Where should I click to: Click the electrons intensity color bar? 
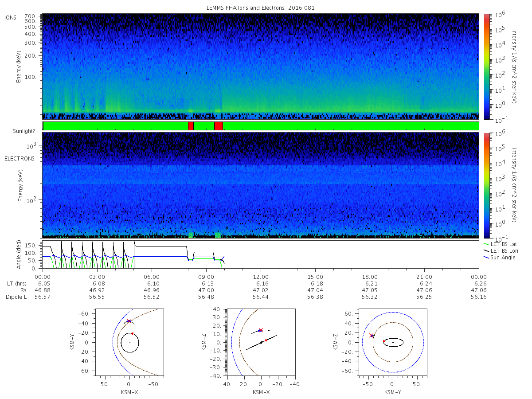click(x=487, y=185)
